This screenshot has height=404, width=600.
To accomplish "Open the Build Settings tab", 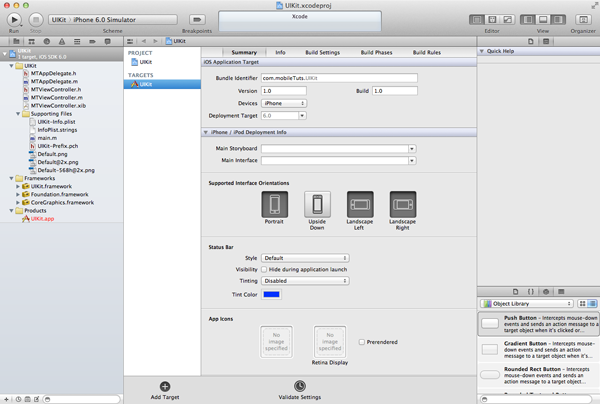I will click(x=323, y=52).
